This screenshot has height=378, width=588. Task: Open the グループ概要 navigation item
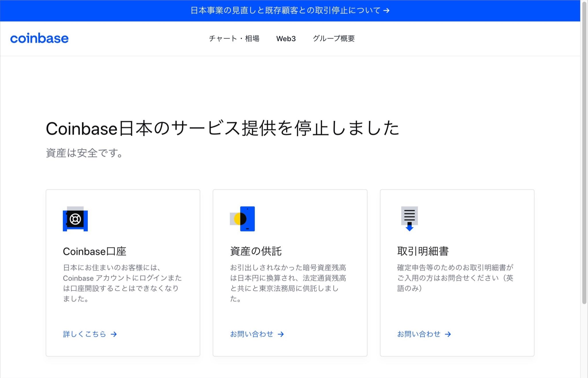click(x=334, y=38)
